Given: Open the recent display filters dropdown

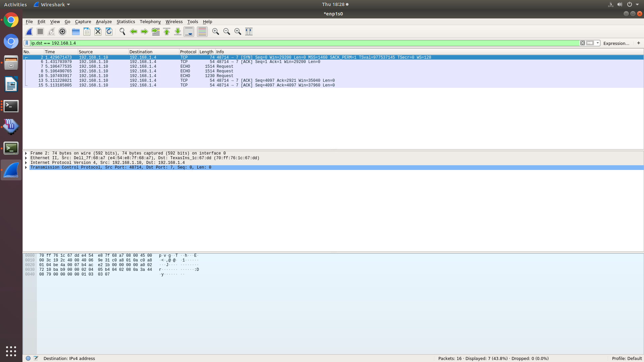Looking at the screenshot, I should [x=598, y=43].
